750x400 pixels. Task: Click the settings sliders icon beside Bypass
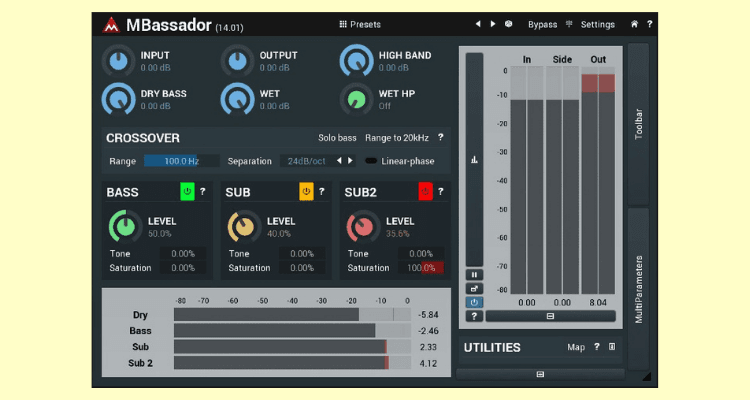pyautogui.click(x=569, y=24)
